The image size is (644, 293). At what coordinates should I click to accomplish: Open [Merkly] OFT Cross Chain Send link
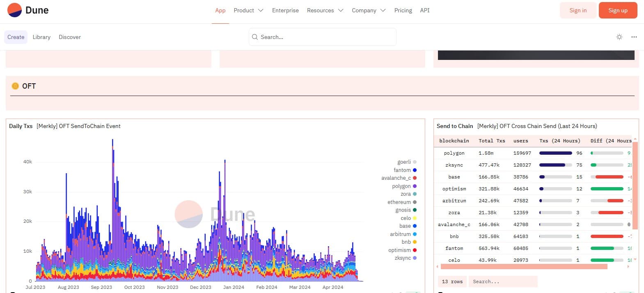pos(537,126)
